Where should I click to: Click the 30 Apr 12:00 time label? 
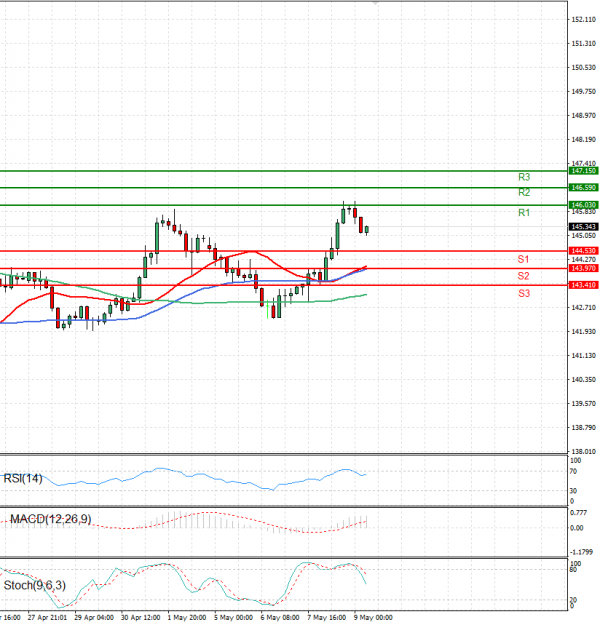click(x=139, y=617)
